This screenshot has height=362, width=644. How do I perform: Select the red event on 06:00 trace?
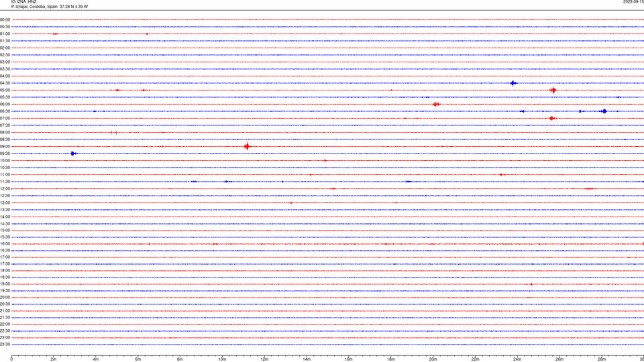(x=436, y=105)
